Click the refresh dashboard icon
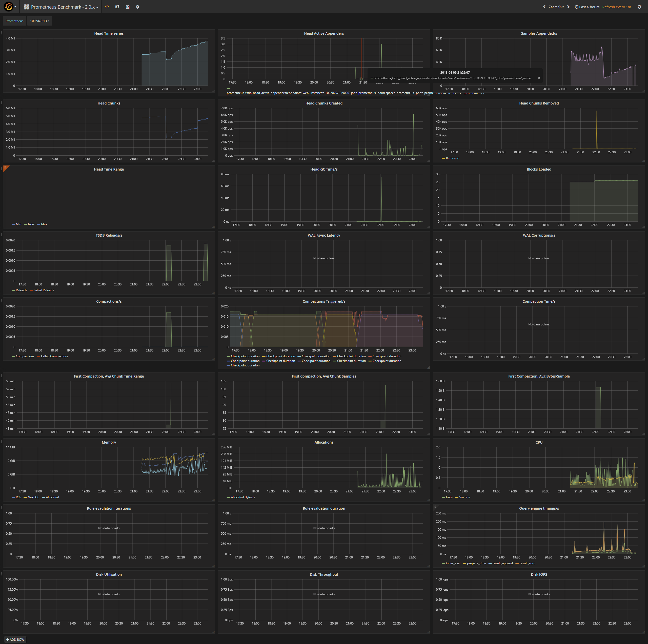Image resolution: width=648 pixels, height=644 pixels. (639, 7)
